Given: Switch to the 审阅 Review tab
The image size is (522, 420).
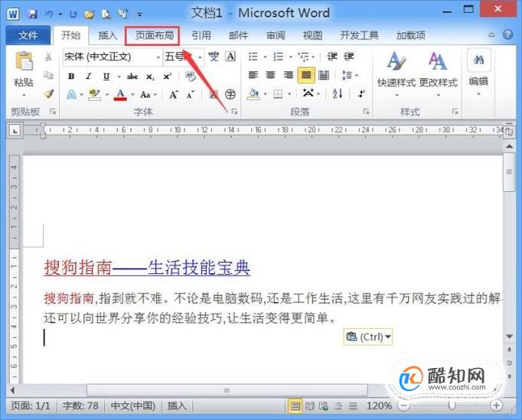Looking at the screenshot, I should click(x=276, y=35).
